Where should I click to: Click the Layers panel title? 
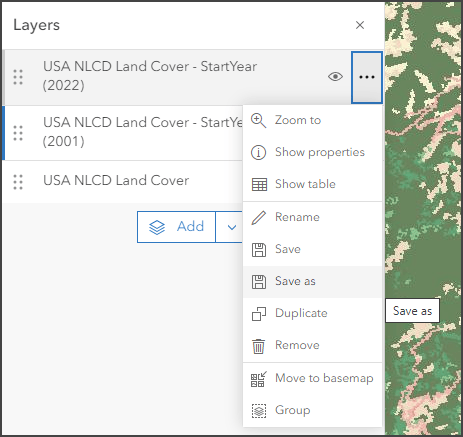click(x=37, y=25)
